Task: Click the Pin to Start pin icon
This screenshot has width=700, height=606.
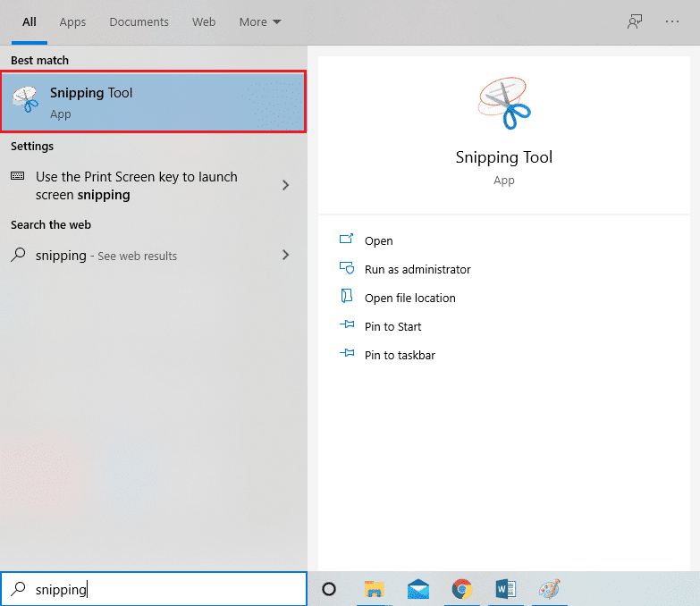Action: (x=347, y=324)
